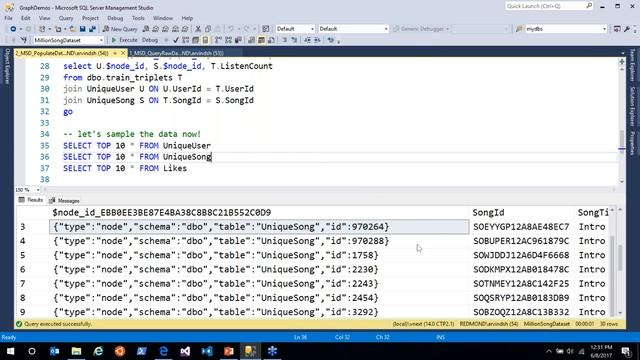Open the Properties side tab
Image resolution: width=640 pixels, height=360 pixels.
point(632,143)
